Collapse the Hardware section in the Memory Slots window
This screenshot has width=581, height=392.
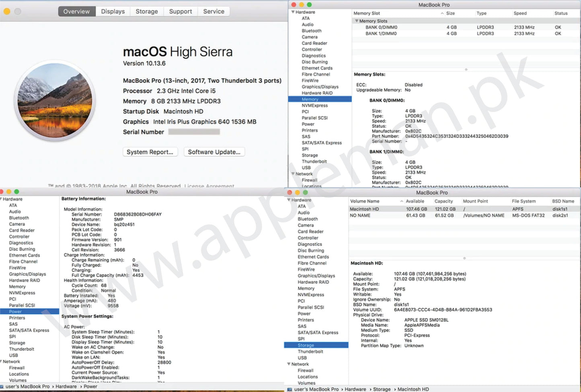point(293,12)
